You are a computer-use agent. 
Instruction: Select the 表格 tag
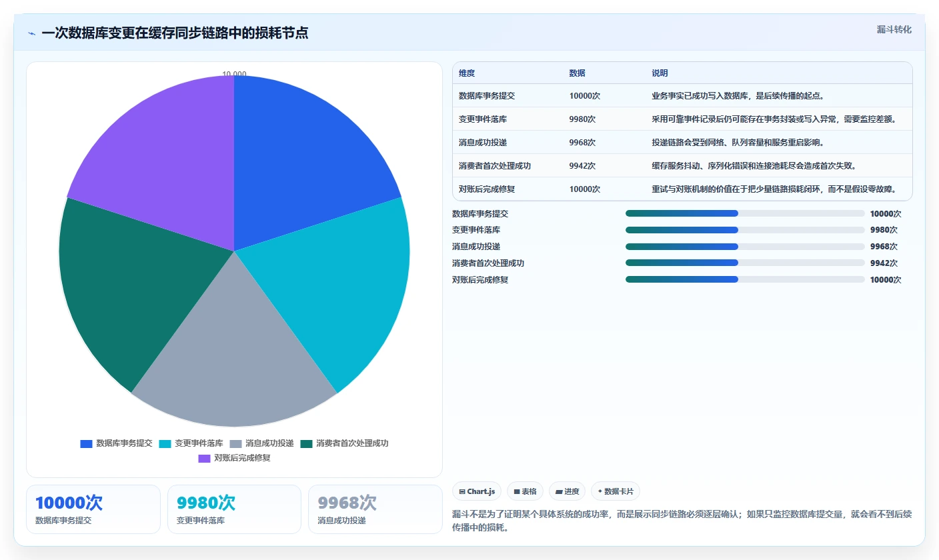(x=526, y=491)
